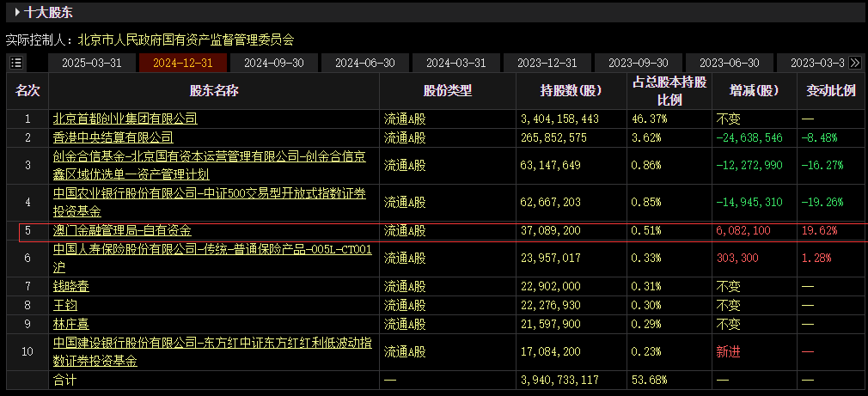Click the 增减(股) column header

(754, 91)
